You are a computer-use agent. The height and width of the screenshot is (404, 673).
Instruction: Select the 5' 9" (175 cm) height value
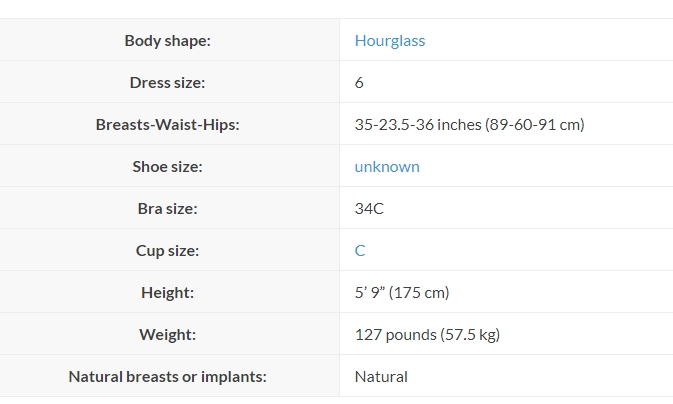(402, 293)
